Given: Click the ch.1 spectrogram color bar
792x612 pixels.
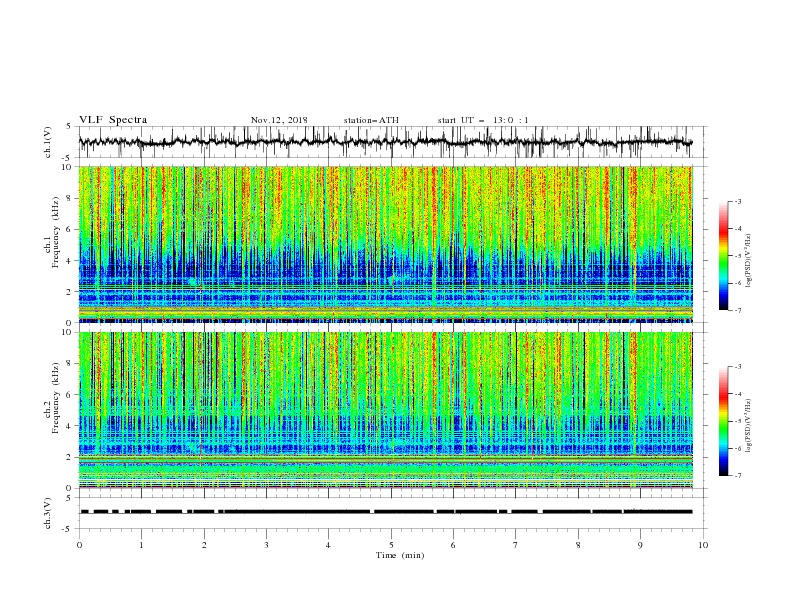Looking at the screenshot, I should click(723, 256).
